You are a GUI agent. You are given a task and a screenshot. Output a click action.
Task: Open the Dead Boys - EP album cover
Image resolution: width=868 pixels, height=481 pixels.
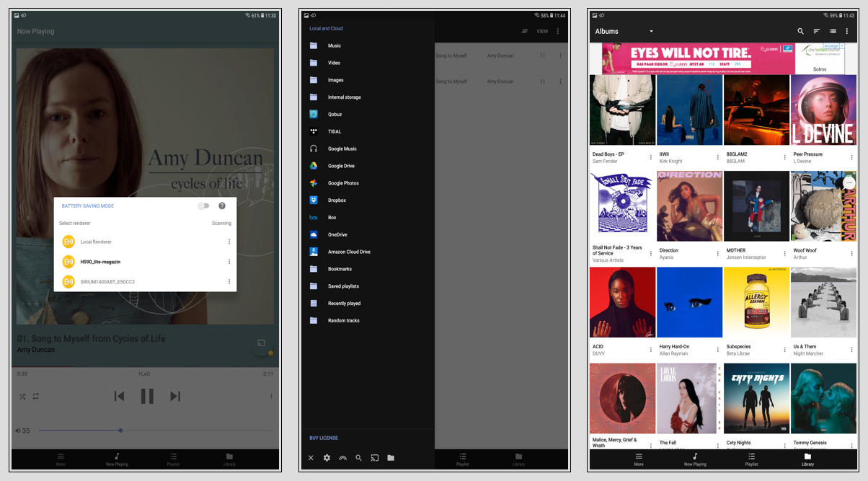623,110
